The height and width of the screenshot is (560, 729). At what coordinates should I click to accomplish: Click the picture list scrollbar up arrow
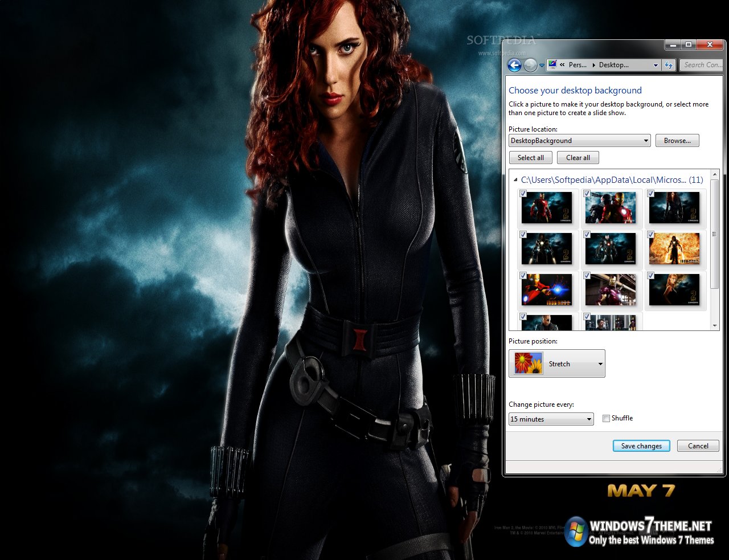pyautogui.click(x=715, y=174)
